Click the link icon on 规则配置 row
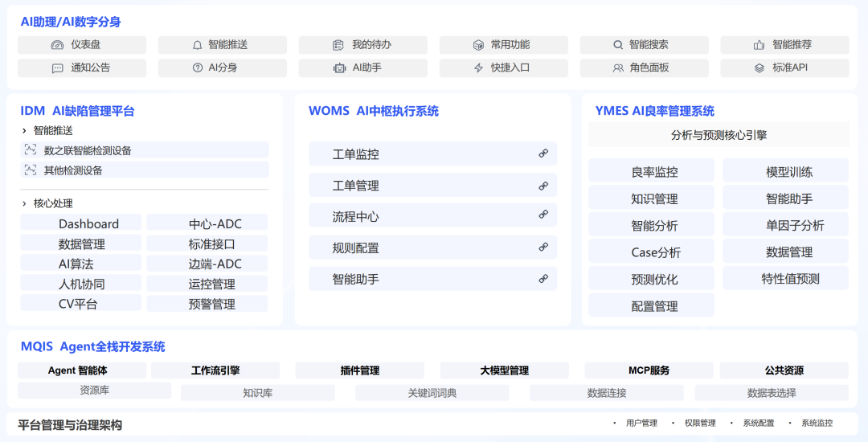This screenshot has height=442, width=868. coord(543,247)
